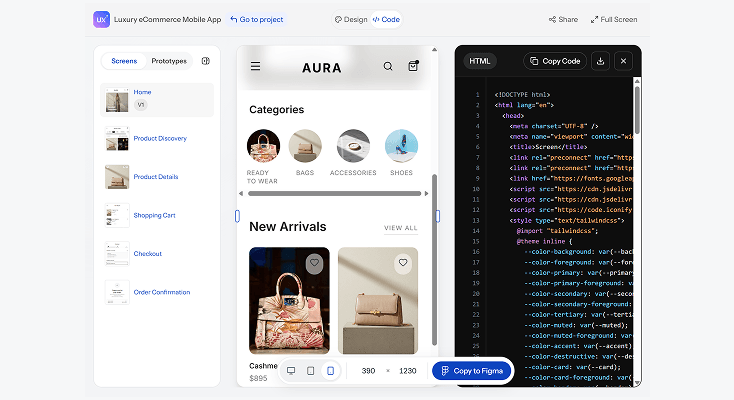Select the Prototypes tab
Screen dimensions: 734x400
(x=169, y=61)
